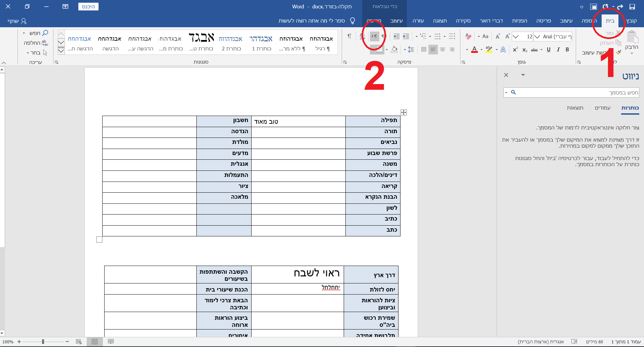Open the font name combo box

click(x=553, y=36)
